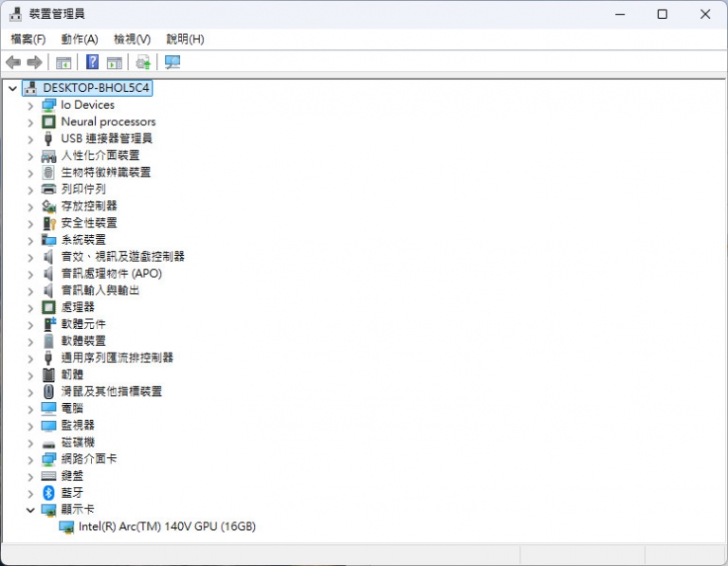The image size is (728, 566).
Task: Click the 磁碟機 drive icon
Action: coord(48,444)
